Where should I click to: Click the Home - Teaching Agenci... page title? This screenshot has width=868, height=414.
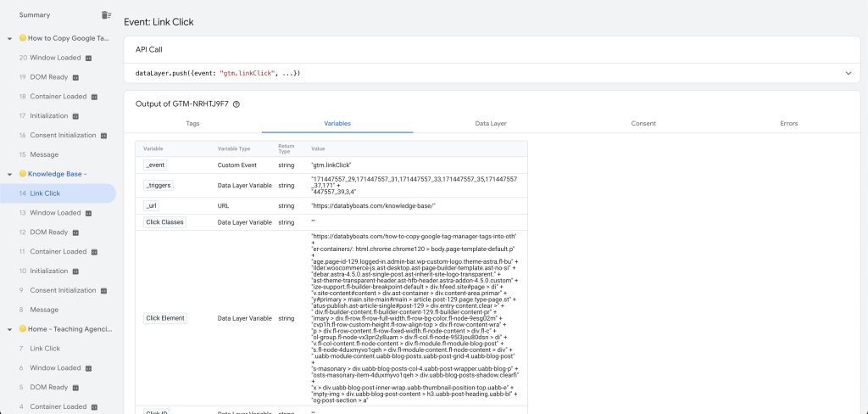70,329
